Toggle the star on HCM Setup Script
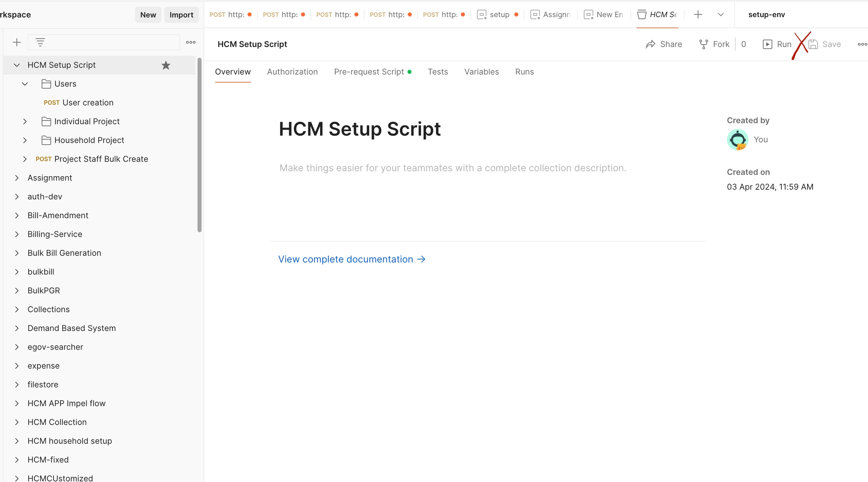The height and width of the screenshot is (482, 868). (x=166, y=65)
